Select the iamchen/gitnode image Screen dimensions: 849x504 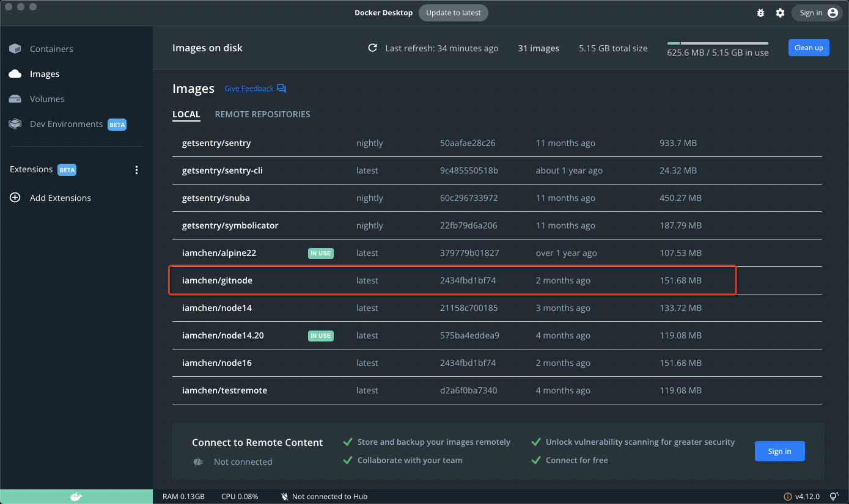(x=497, y=280)
